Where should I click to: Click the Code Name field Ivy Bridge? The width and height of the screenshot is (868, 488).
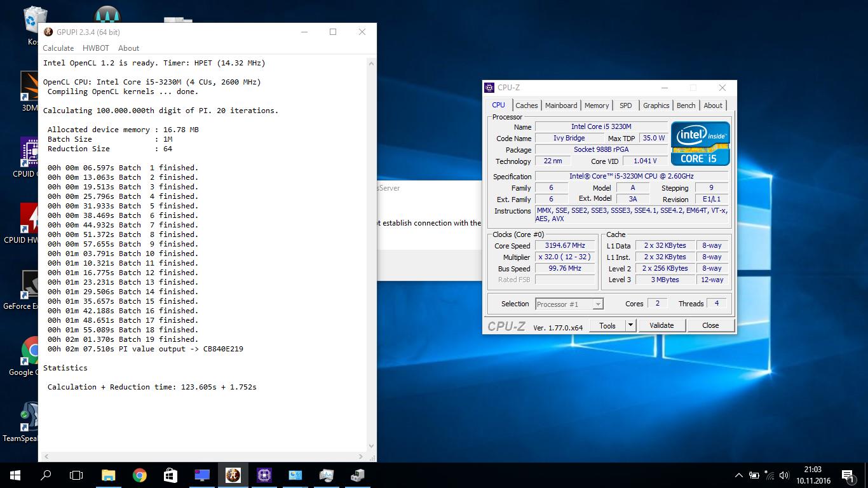[x=569, y=138]
